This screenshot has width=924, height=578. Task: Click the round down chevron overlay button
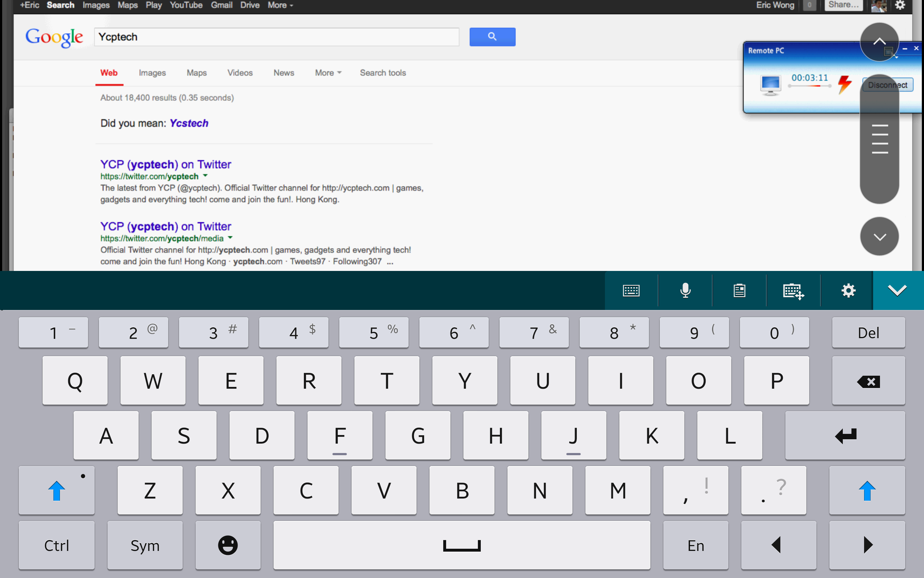pyautogui.click(x=879, y=236)
